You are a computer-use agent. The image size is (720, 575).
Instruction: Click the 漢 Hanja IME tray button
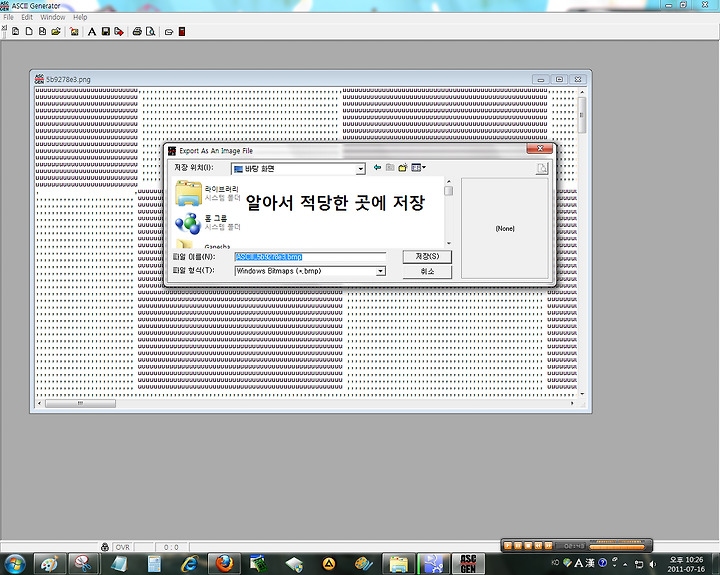coord(591,563)
